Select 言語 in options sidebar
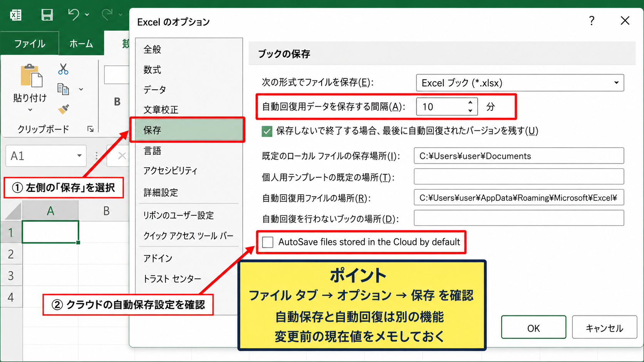This screenshot has width=644, height=362. pos(189,151)
